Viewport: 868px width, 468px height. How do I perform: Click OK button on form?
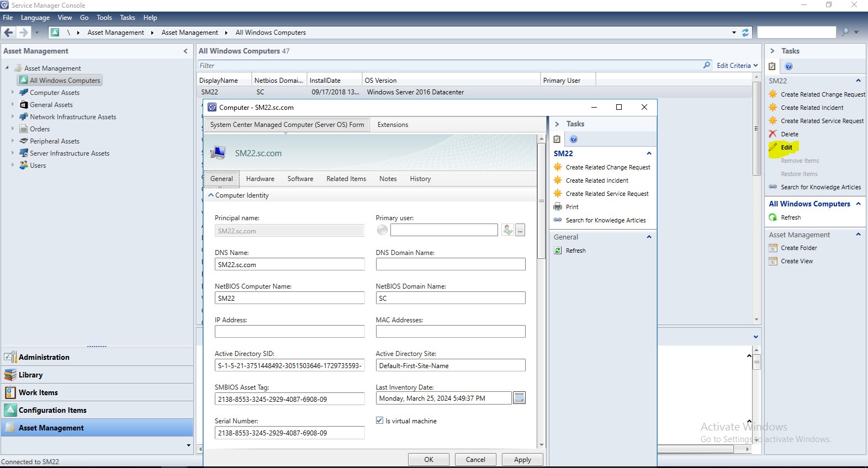(428, 459)
